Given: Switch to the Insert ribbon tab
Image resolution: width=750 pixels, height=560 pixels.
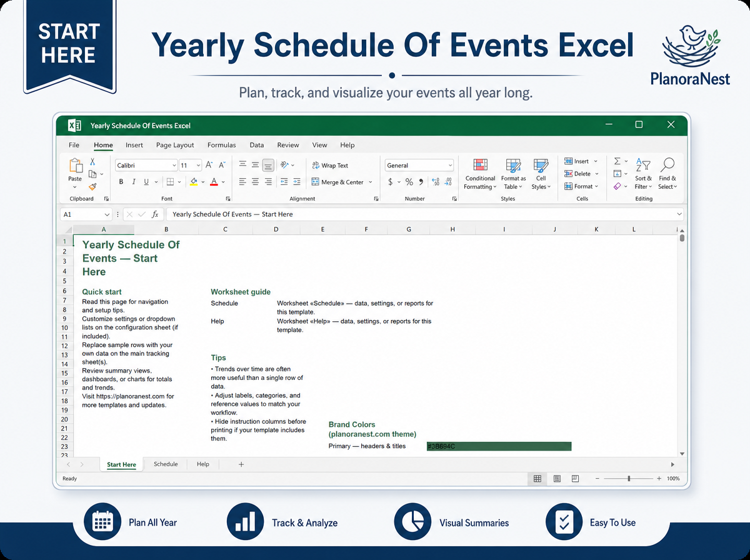Looking at the screenshot, I should click(134, 145).
